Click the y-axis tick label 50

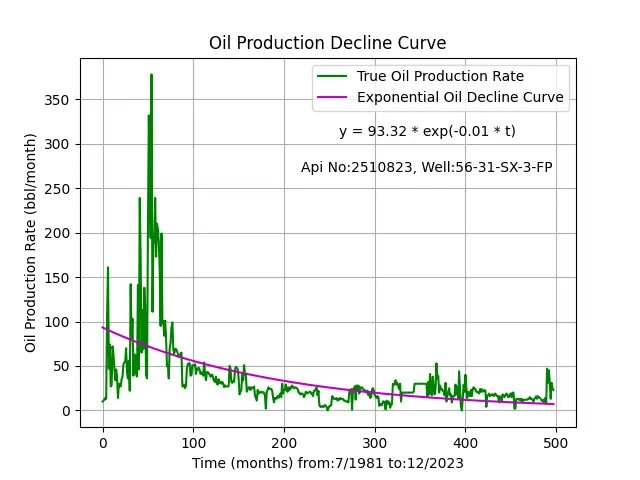pos(61,367)
